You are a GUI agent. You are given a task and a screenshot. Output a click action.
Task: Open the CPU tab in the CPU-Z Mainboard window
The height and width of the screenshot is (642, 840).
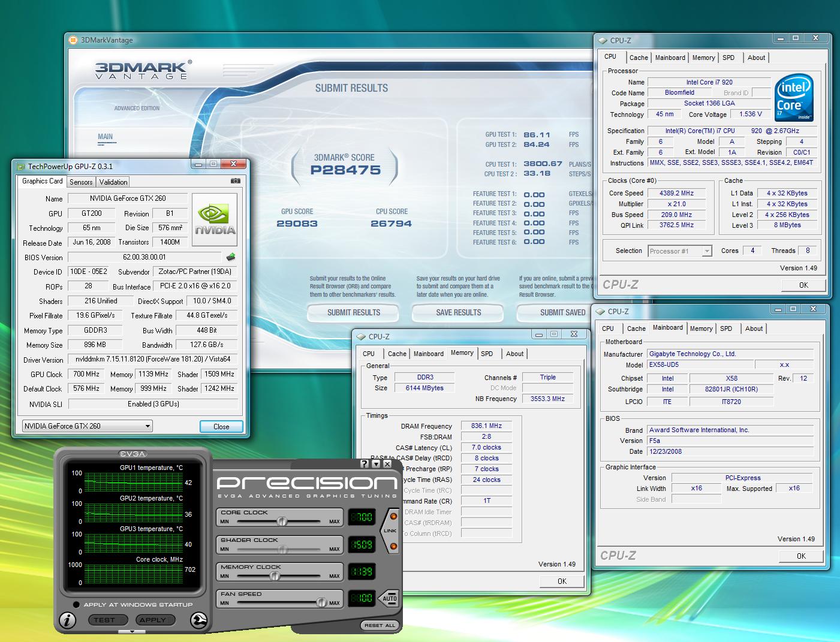click(x=608, y=328)
